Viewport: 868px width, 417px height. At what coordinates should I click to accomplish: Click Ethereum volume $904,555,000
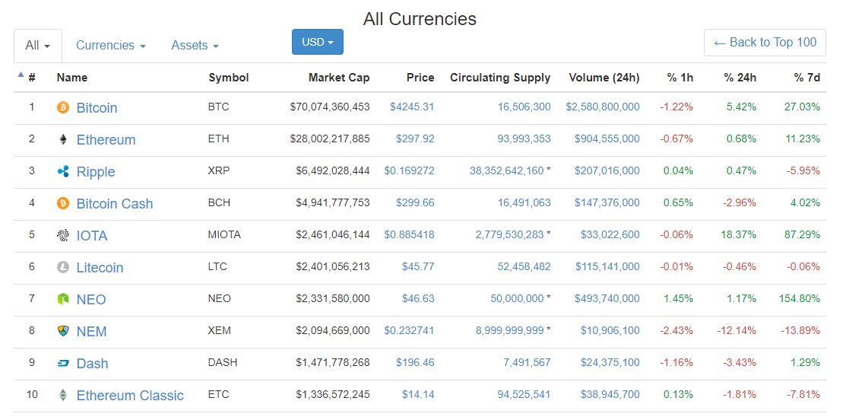(607, 138)
